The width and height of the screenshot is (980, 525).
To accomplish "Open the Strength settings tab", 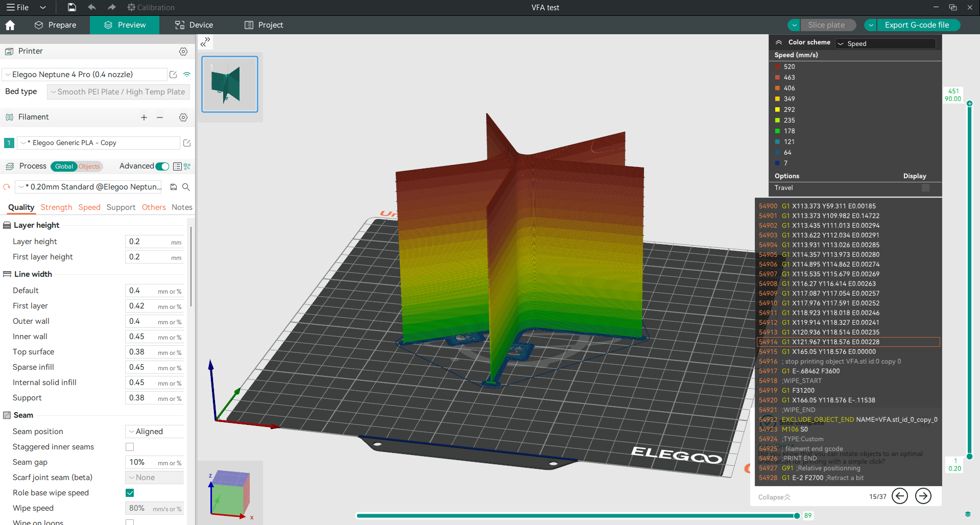I will [56, 207].
